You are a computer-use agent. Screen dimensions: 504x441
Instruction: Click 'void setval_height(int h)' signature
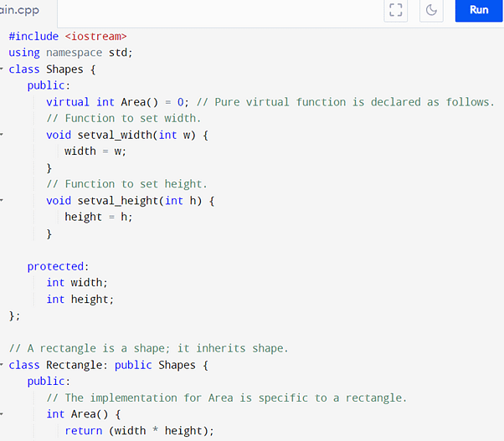click(124, 201)
